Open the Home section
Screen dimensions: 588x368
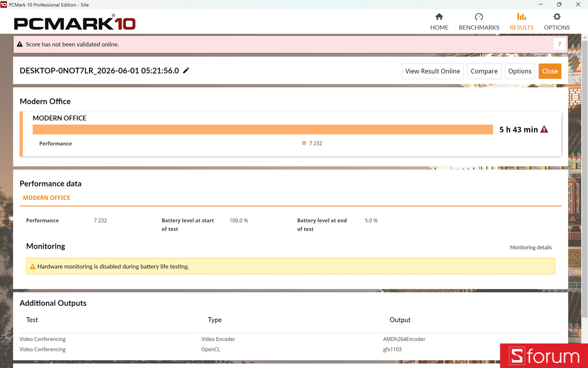439,22
